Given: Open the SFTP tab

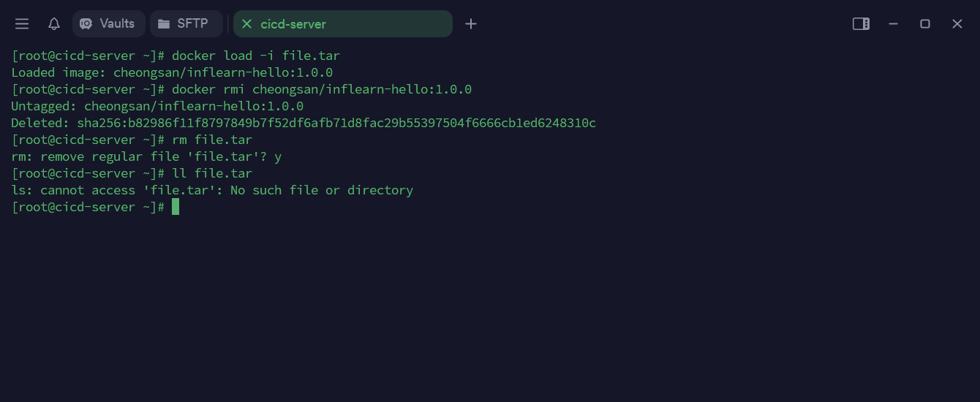Looking at the screenshot, I should 186,24.
